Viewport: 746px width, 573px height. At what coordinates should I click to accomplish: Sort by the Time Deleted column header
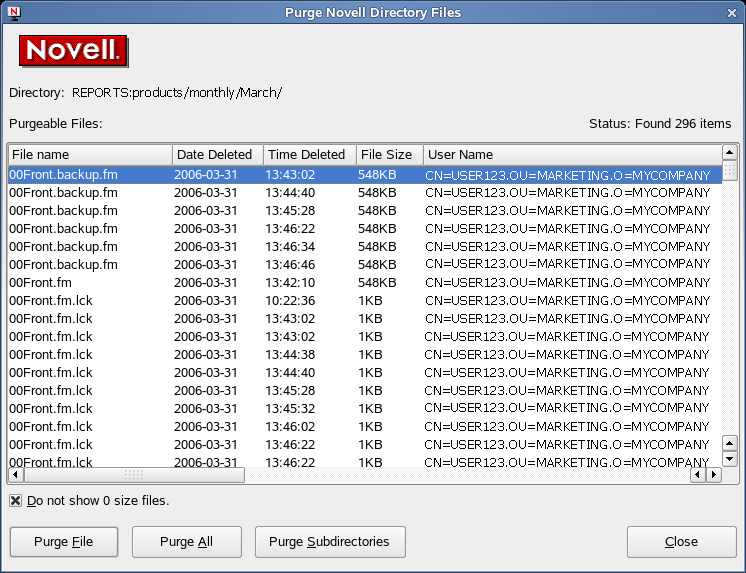click(310, 155)
